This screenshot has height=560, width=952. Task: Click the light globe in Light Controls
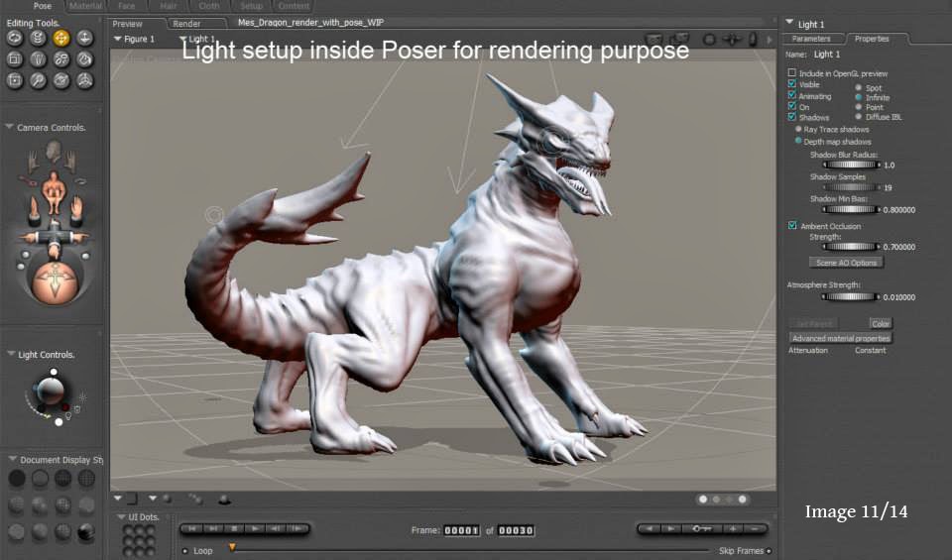tap(50, 392)
